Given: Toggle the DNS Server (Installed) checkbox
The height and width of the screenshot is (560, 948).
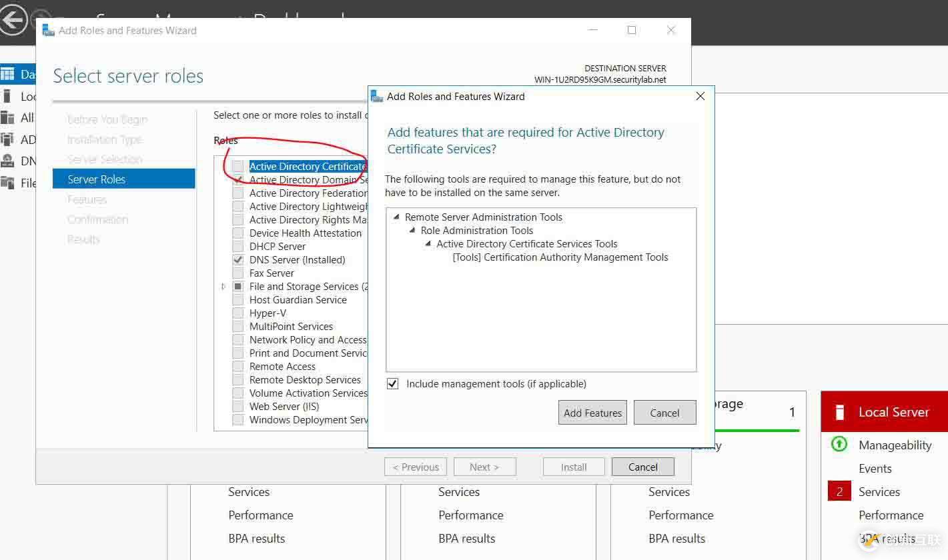Looking at the screenshot, I should click(238, 260).
